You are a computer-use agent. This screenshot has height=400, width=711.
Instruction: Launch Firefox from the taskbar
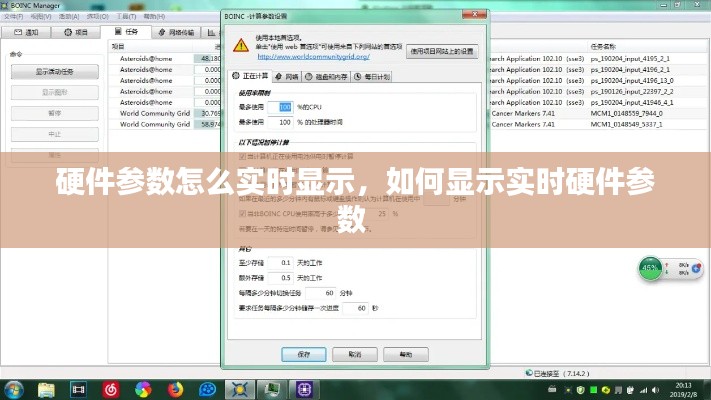pyautogui.click(x=175, y=390)
